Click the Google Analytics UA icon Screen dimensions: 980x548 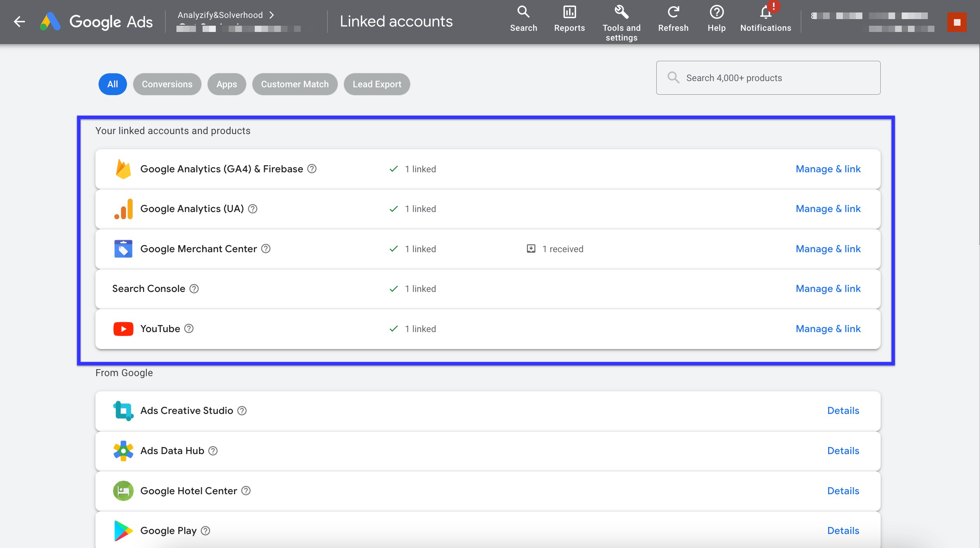coord(123,209)
